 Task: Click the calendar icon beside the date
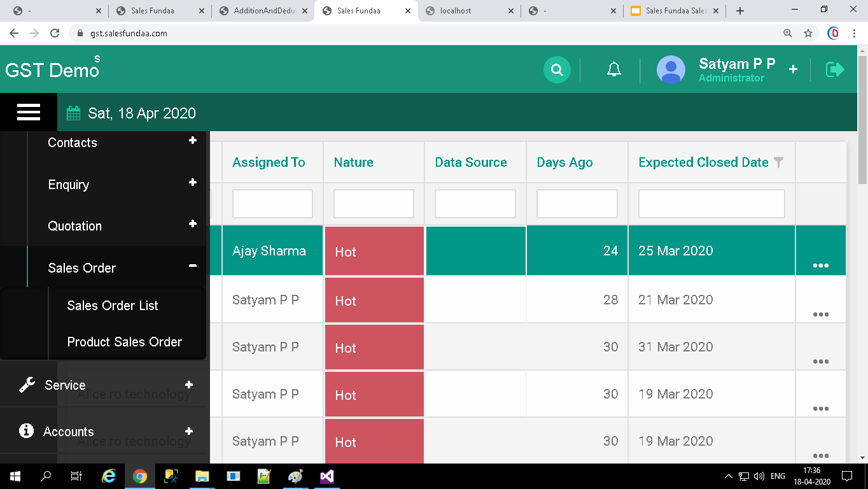point(74,113)
